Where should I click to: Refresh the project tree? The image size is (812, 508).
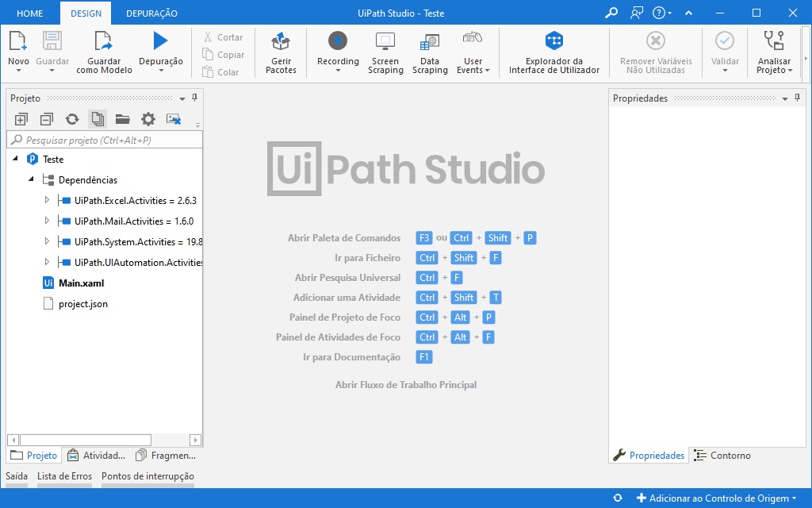[x=72, y=119]
